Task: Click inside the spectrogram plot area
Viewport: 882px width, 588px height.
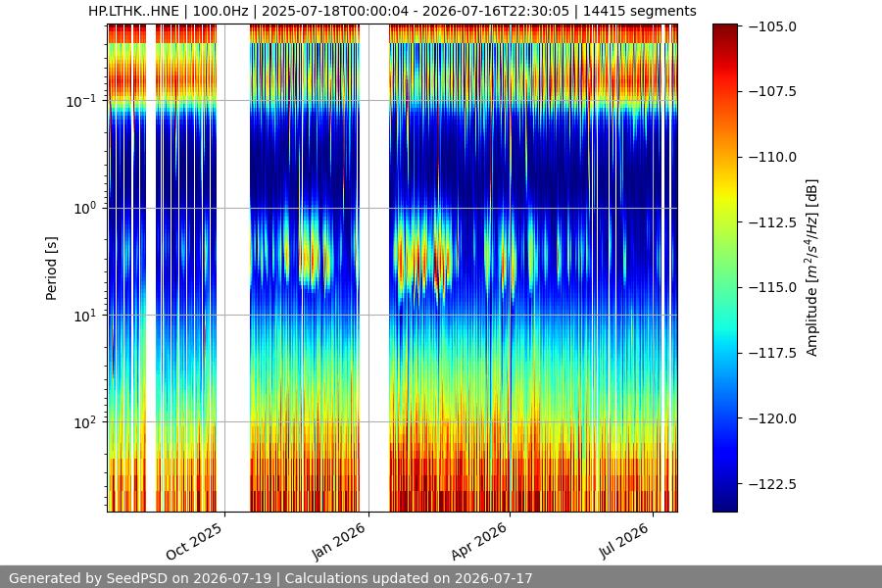Action: (x=393, y=268)
